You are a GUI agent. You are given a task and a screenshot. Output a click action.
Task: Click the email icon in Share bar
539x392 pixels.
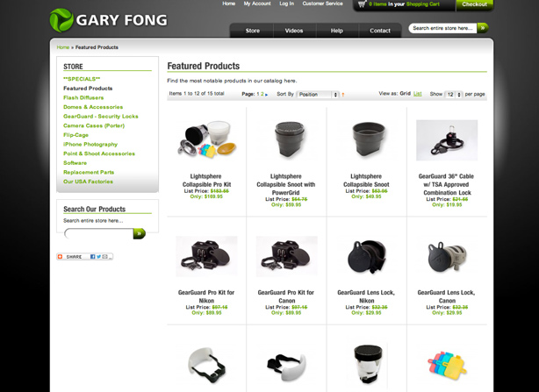104,256
